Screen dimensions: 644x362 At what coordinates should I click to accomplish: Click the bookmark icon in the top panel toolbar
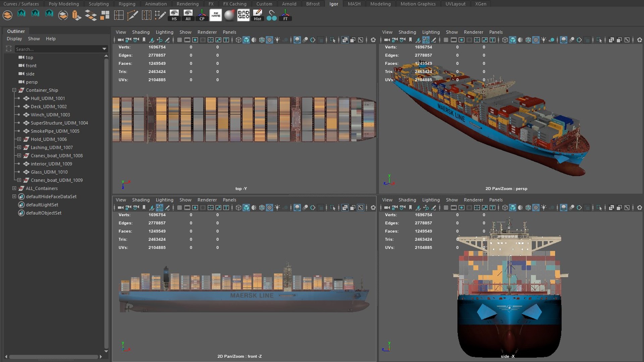point(144,40)
